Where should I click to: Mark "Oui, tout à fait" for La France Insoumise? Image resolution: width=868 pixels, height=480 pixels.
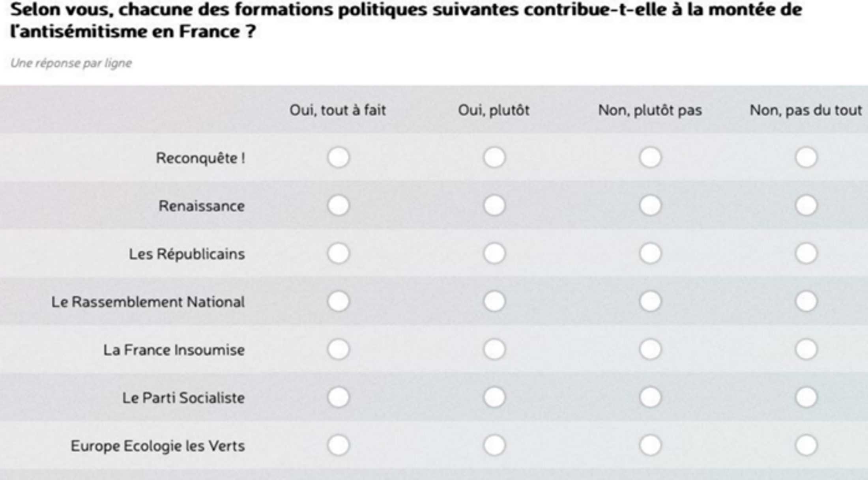(338, 349)
